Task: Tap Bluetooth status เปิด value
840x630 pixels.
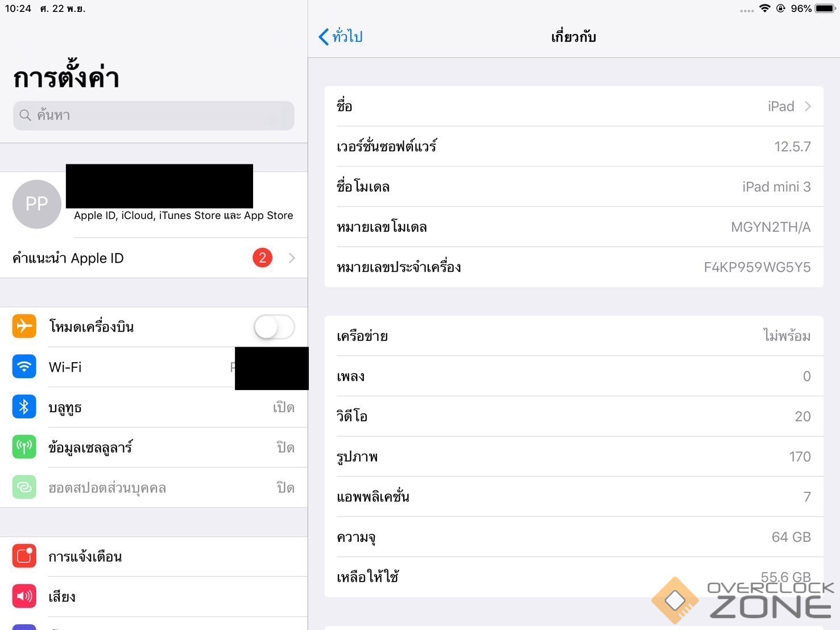Action: point(284,407)
